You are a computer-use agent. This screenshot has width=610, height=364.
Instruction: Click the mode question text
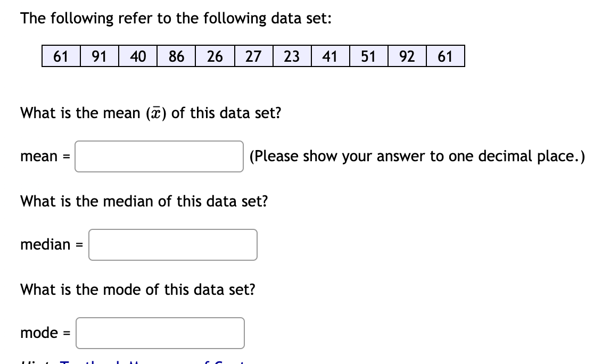point(137,289)
